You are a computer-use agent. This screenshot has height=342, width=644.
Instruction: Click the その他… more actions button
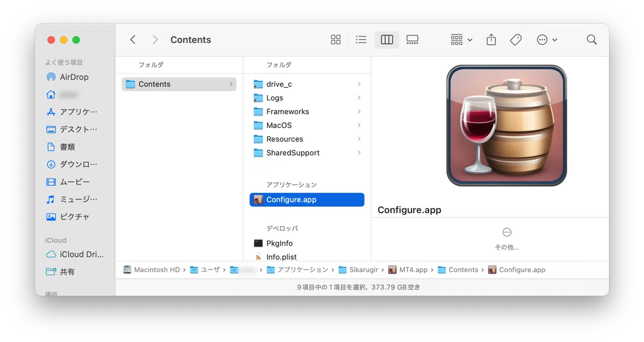507,239
